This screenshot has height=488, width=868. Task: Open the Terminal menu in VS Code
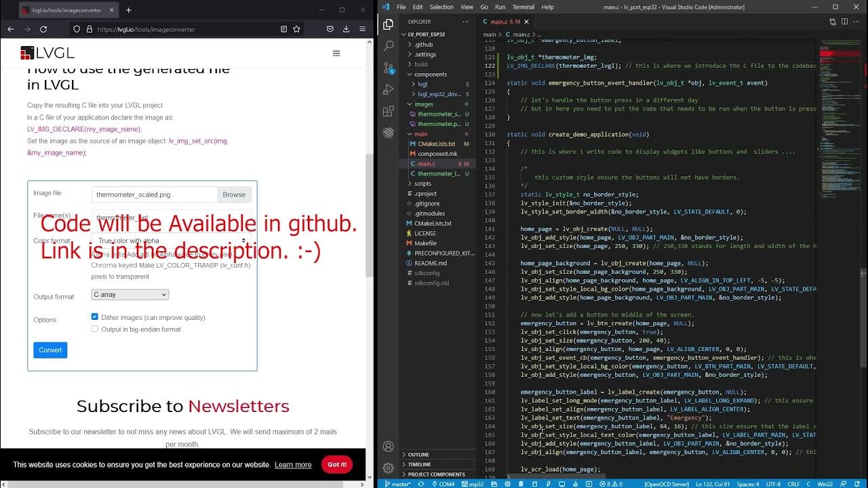[524, 7]
